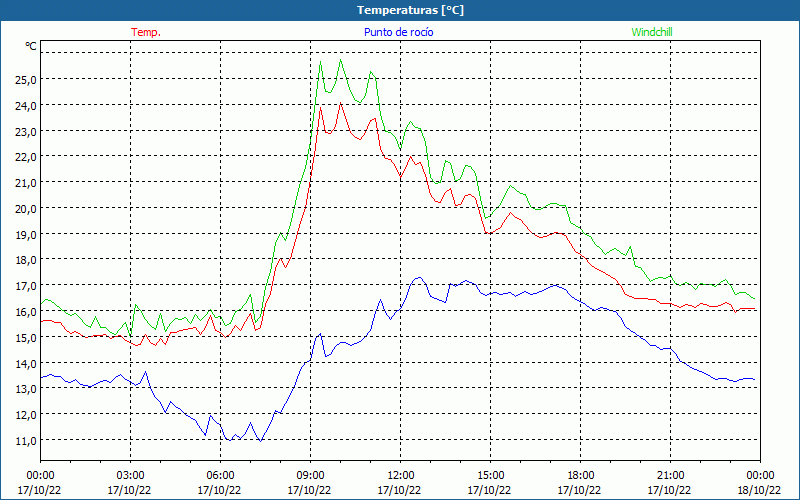
Task: Click the 25,0 y-axis value
Action: 26,80
